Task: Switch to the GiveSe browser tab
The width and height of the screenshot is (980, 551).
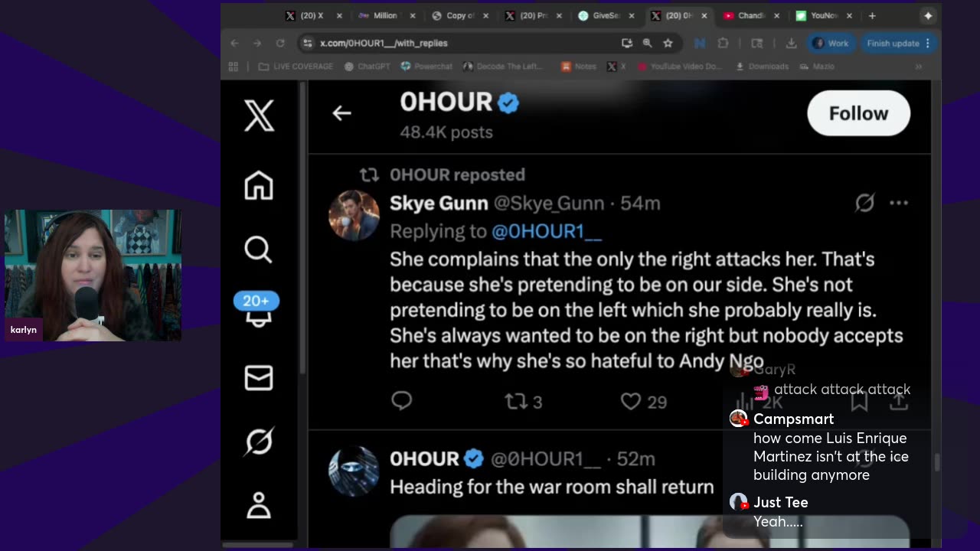Action: point(607,15)
